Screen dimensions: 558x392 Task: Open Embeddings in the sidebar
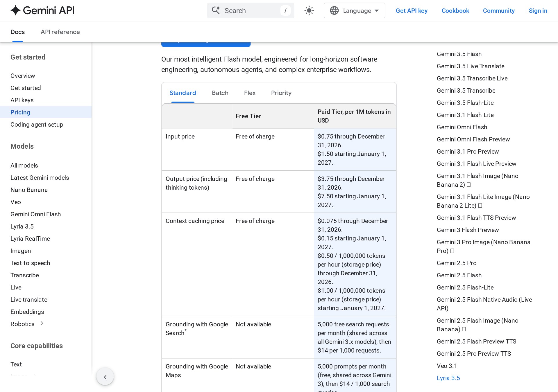click(x=27, y=312)
